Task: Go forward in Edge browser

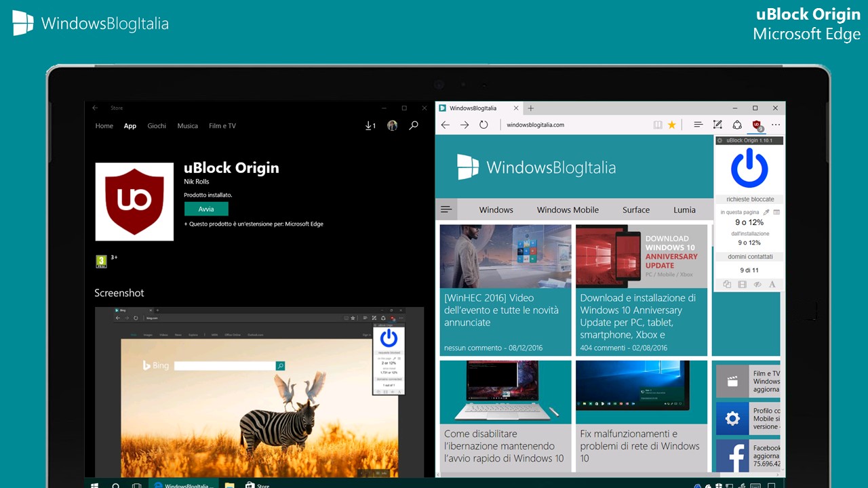Action: [x=465, y=125]
